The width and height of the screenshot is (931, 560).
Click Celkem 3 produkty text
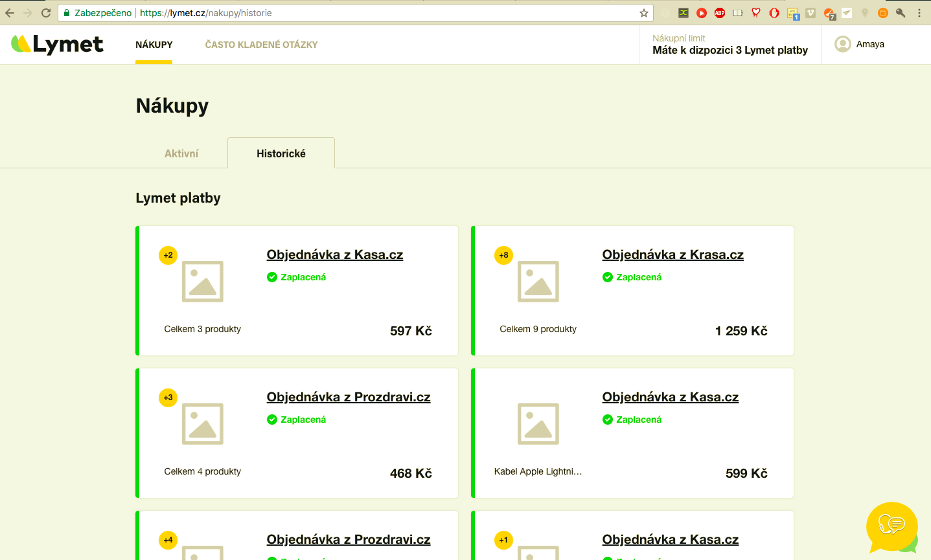pyautogui.click(x=203, y=329)
